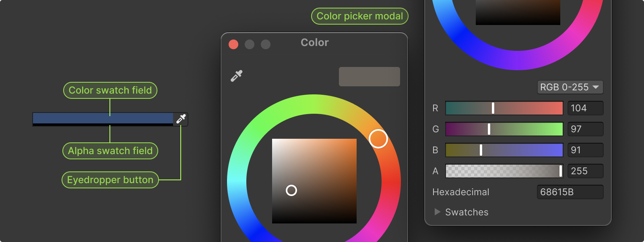Click the B channel slider

(504, 150)
